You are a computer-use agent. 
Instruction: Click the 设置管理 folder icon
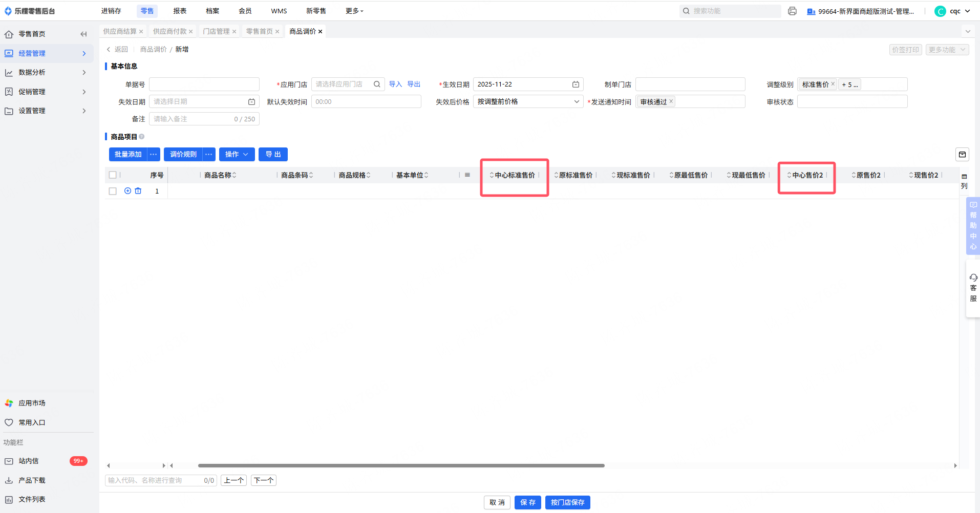(9, 111)
